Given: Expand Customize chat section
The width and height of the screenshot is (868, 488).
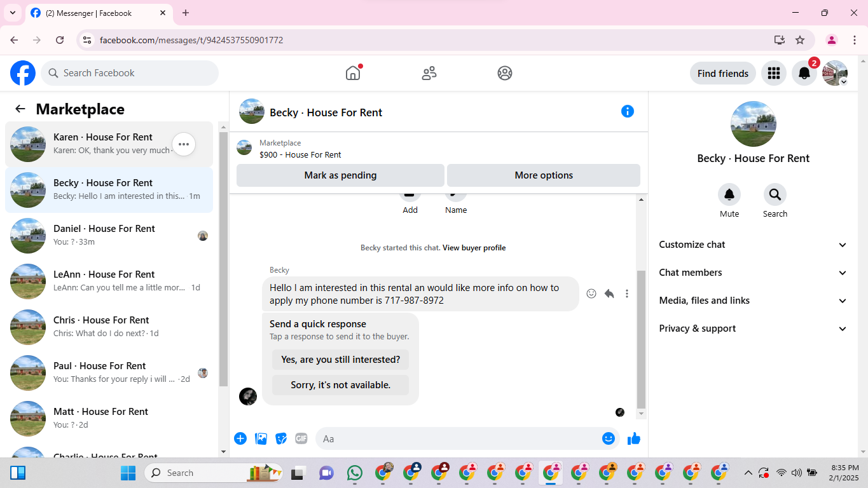Looking at the screenshot, I should tap(754, 245).
